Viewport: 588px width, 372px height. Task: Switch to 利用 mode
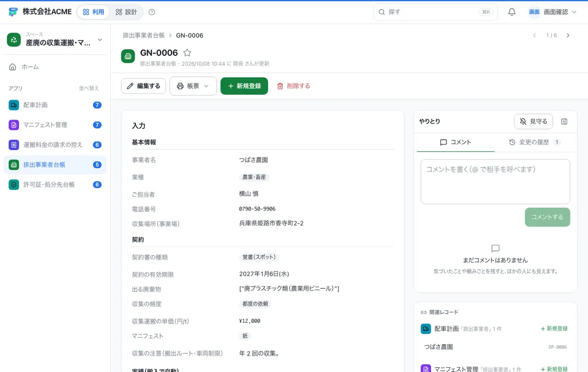point(94,12)
